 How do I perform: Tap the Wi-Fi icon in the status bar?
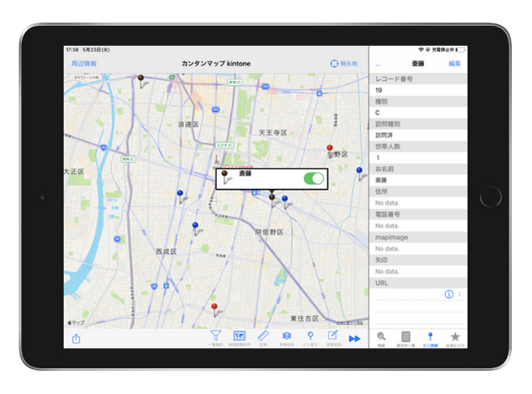pyautogui.click(x=421, y=49)
